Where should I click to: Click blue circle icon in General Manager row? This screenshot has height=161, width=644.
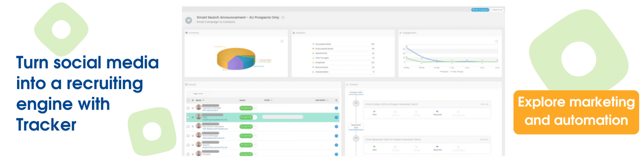click(x=337, y=136)
